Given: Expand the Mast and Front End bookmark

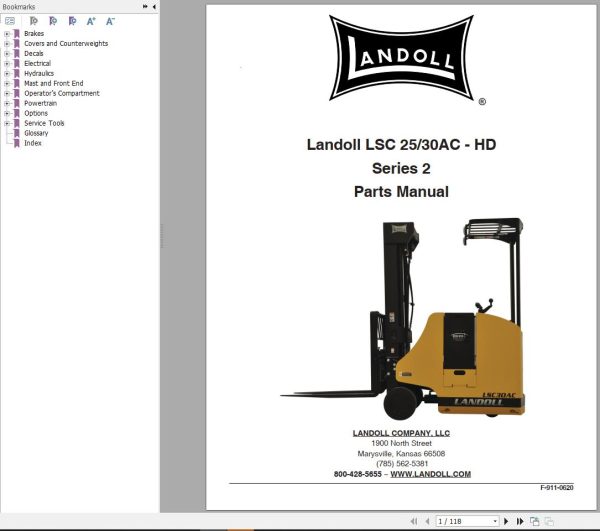Looking at the screenshot, I should click(x=7, y=83).
